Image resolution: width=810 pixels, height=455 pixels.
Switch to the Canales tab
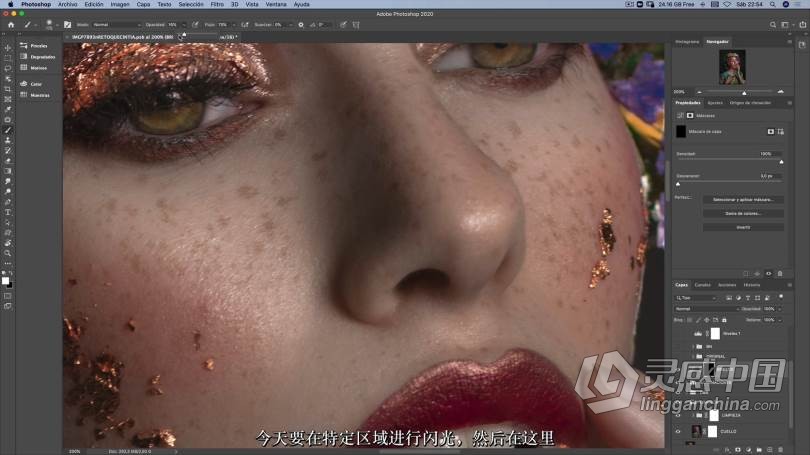coord(702,285)
